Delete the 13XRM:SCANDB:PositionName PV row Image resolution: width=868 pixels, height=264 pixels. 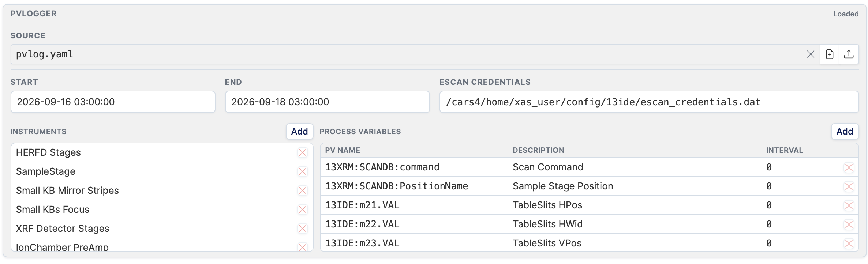849,186
